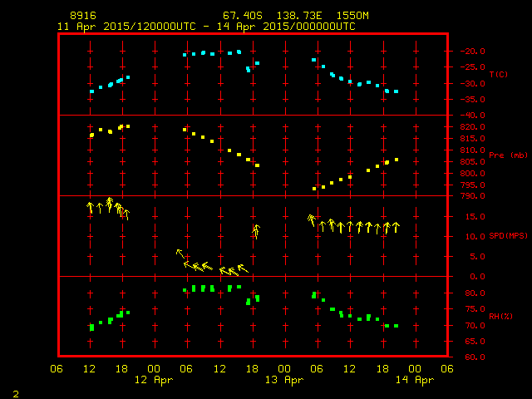This screenshot has height=399, width=532.
Task: Click the 00 hour label above 12 Apr
Action: 154,369
